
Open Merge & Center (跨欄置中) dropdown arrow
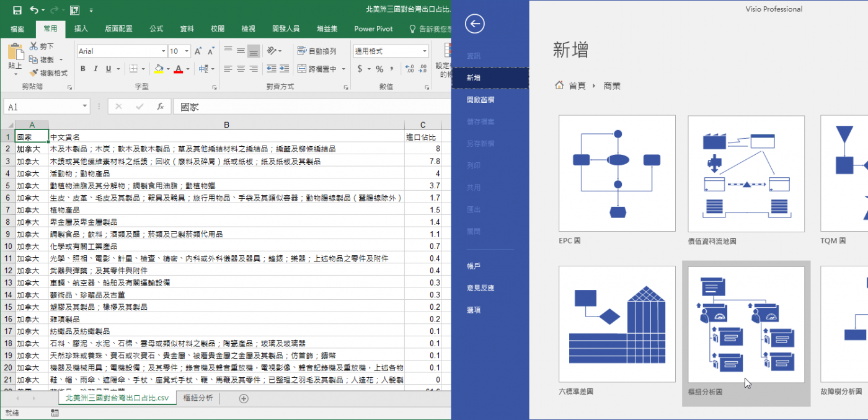coord(343,69)
